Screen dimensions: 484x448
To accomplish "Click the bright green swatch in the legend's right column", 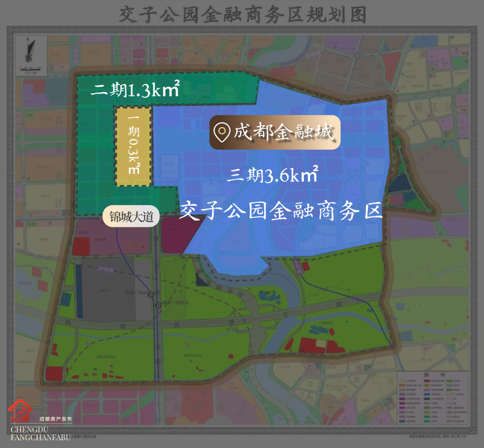I will pos(450,381).
